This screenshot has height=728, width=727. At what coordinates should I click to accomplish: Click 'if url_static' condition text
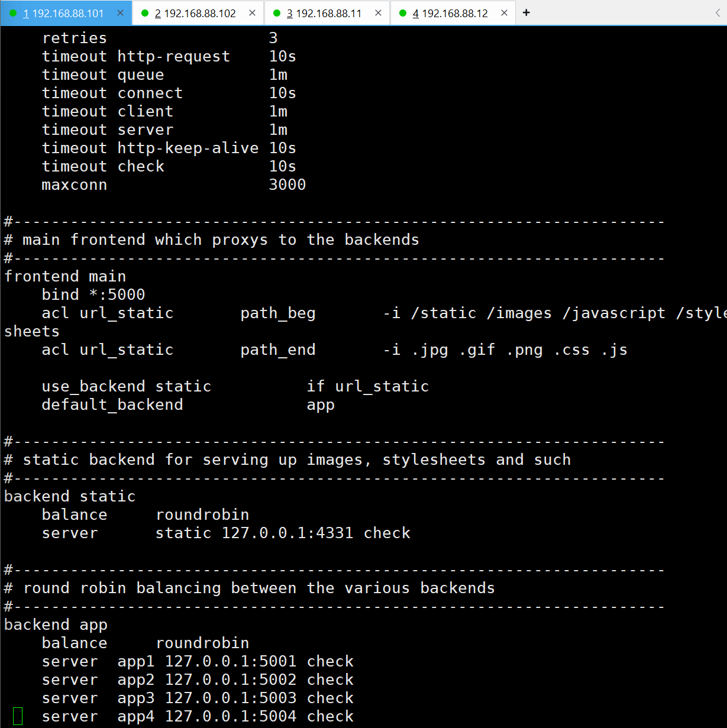[x=368, y=386]
